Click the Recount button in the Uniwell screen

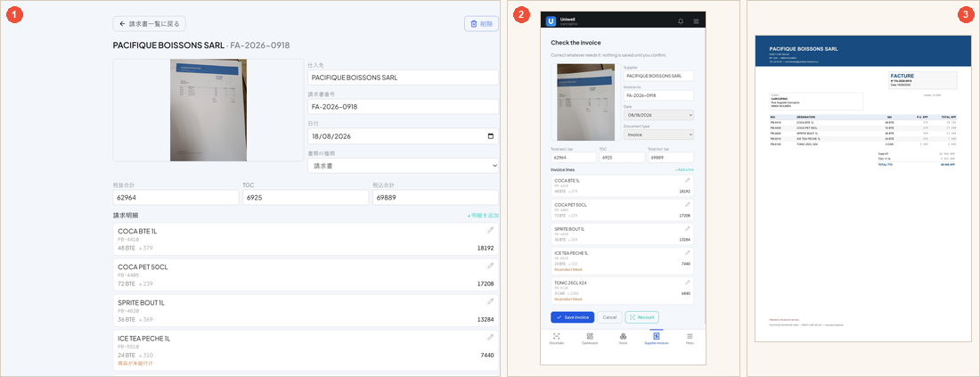tap(641, 317)
